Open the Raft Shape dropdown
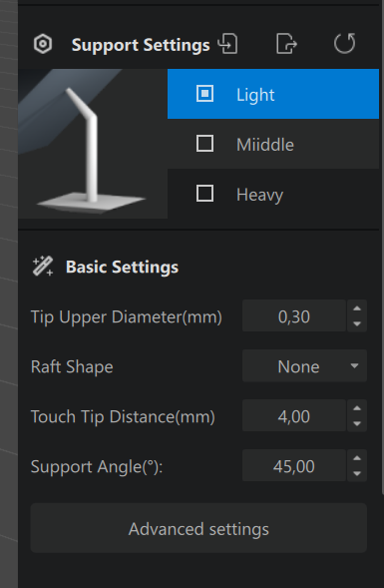This screenshot has width=384, height=588. point(304,366)
